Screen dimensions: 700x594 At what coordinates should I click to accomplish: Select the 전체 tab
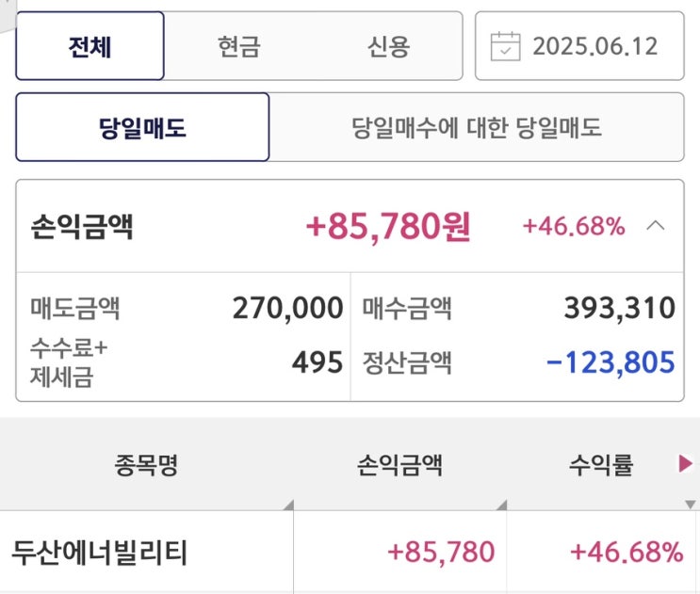click(90, 46)
